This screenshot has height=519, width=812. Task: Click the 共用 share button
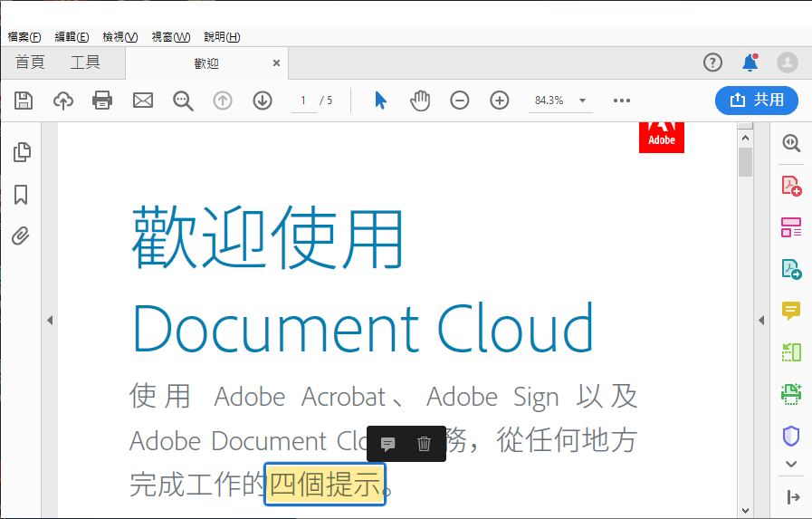pyautogui.click(x=757, y=100)
